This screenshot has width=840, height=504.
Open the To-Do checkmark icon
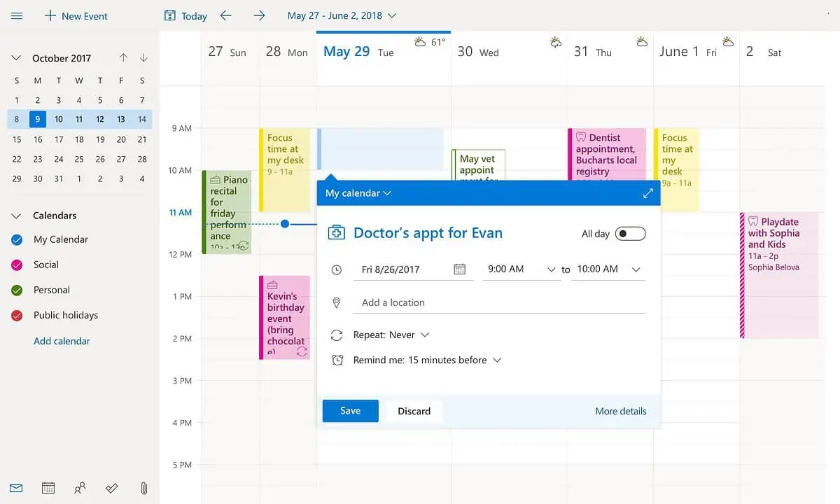point(111,488)
